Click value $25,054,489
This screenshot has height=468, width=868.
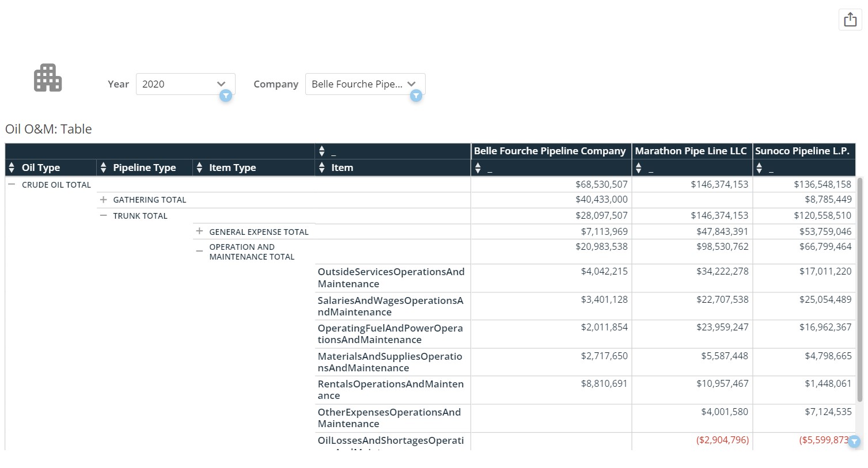tap(825, 299)
